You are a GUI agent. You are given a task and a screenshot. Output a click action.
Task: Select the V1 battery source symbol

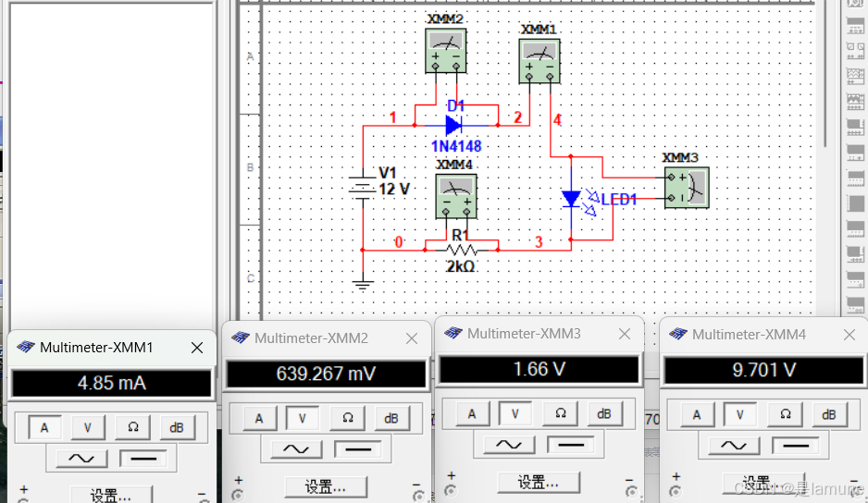(x=363, y=188)
